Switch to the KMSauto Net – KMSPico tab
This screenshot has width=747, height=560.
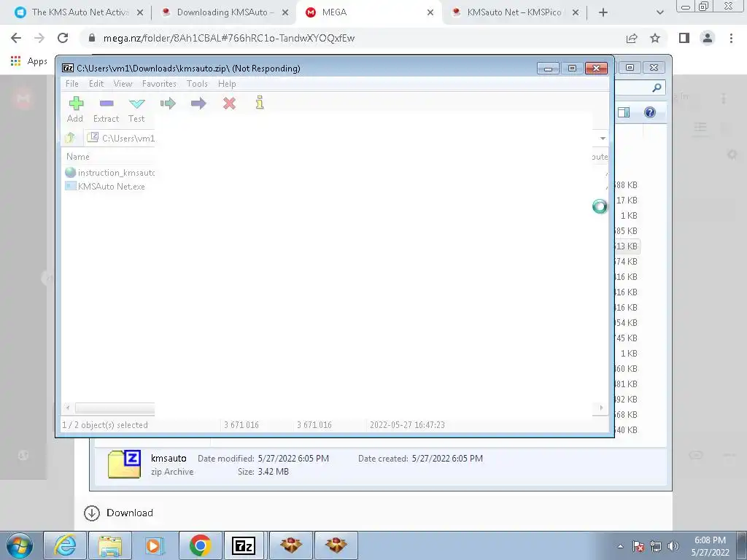[x=514, y=12]
